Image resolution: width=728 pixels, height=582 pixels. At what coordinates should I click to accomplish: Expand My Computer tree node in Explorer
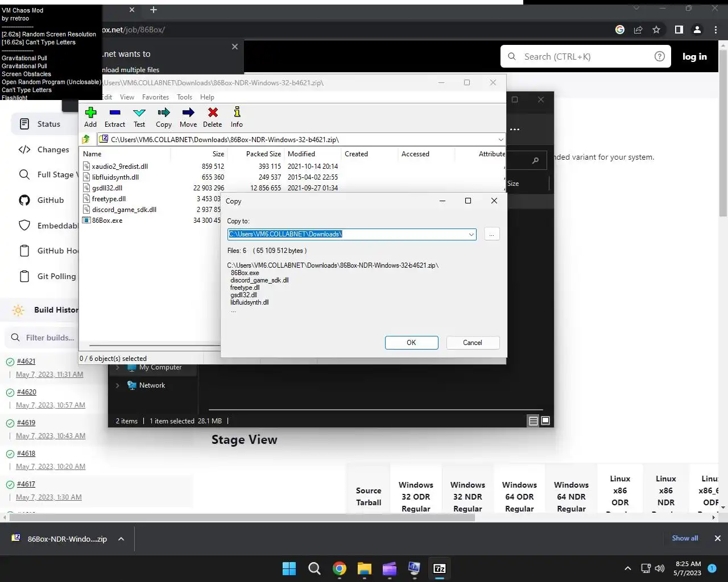click(x=118, y=368)
